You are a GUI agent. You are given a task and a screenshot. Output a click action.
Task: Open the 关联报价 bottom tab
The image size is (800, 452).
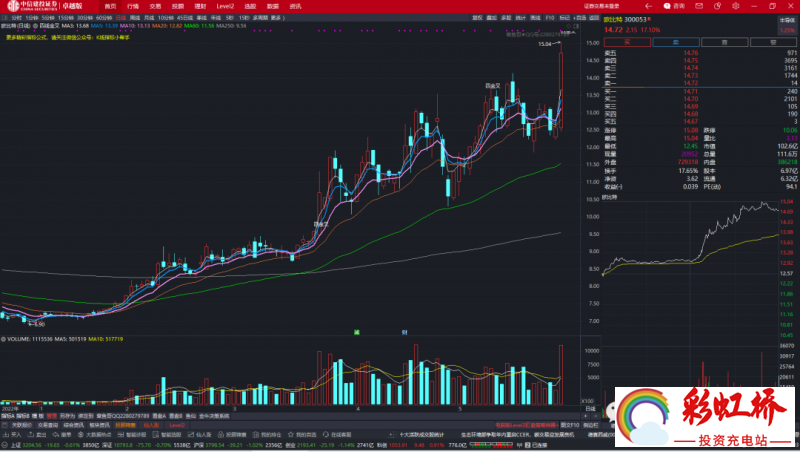pos(22,425)
